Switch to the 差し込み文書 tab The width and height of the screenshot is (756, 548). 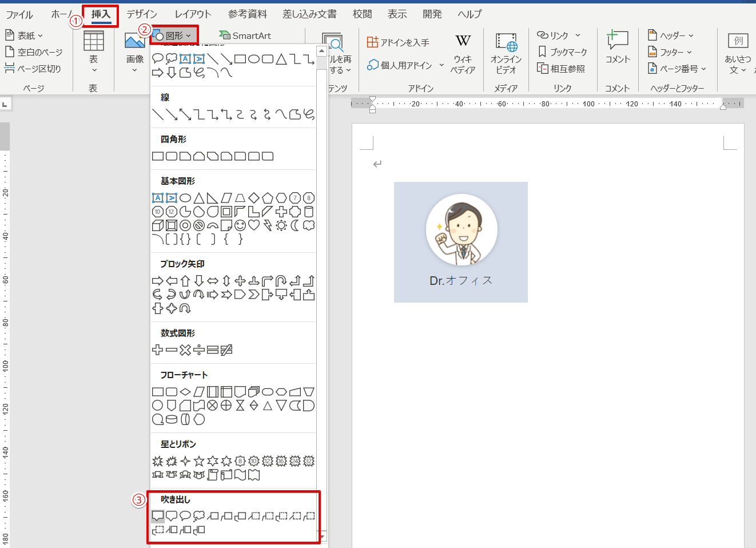point(309,14)
